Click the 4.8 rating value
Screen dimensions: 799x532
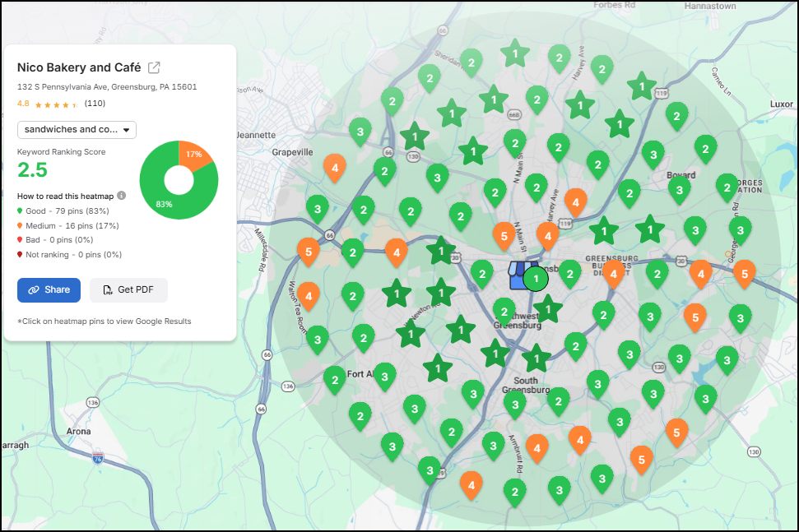coord(23,104)
